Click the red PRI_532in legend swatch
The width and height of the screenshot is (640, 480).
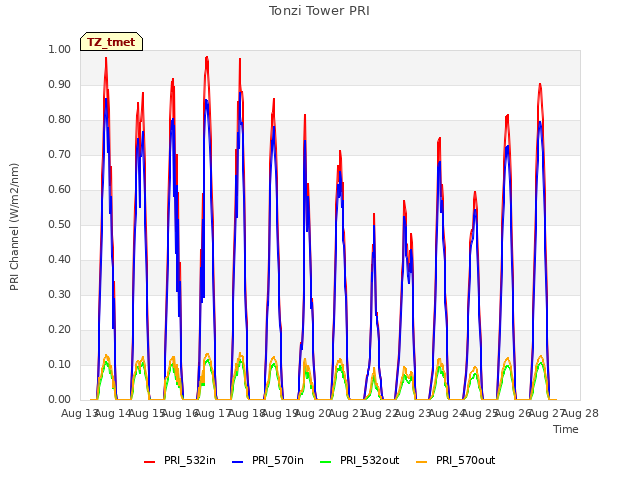pos(149,462)
